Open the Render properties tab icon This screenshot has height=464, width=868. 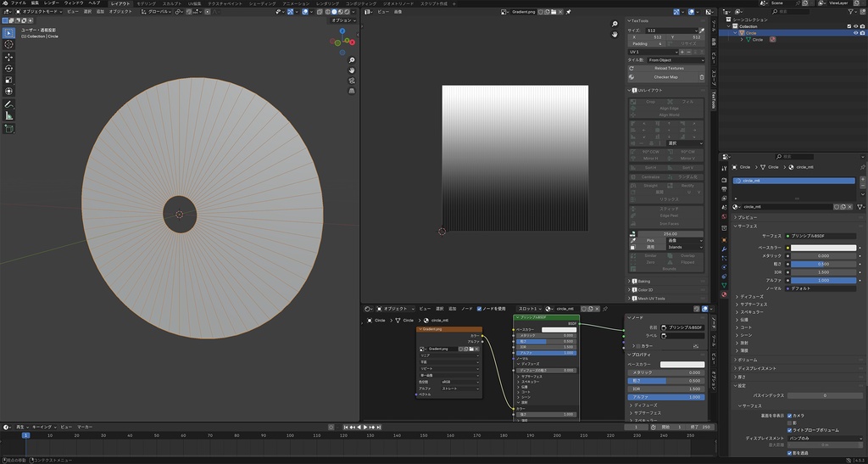724,180
